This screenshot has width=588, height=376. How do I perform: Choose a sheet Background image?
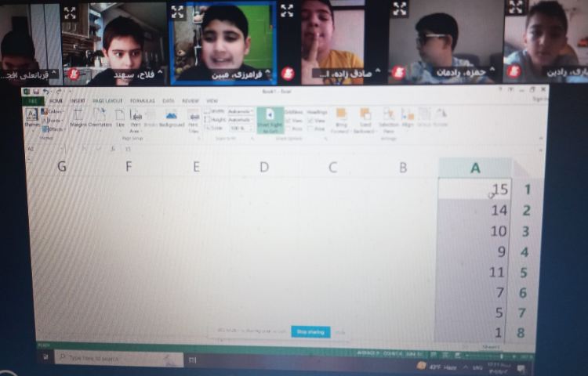click(172, 118)
